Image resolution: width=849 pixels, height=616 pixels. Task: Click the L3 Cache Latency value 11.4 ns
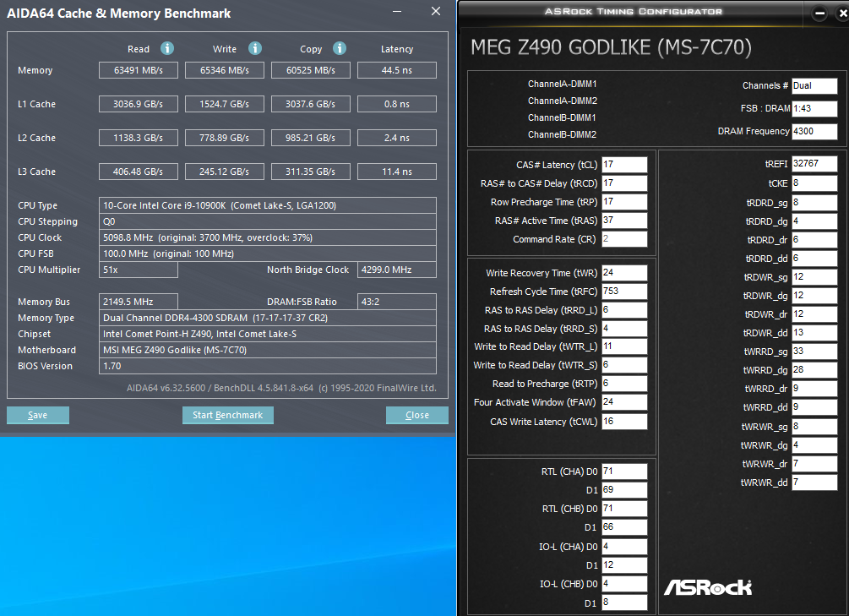pos(397,172)
